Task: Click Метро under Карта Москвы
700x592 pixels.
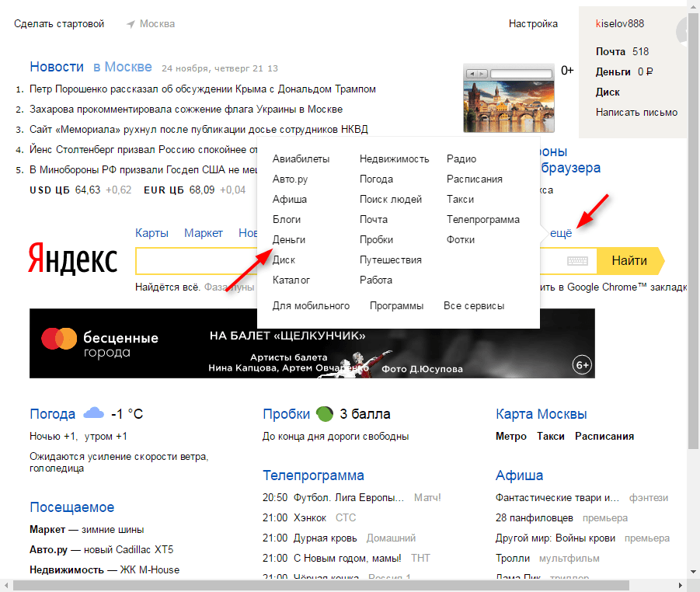Action: click(x=511, y=436)
